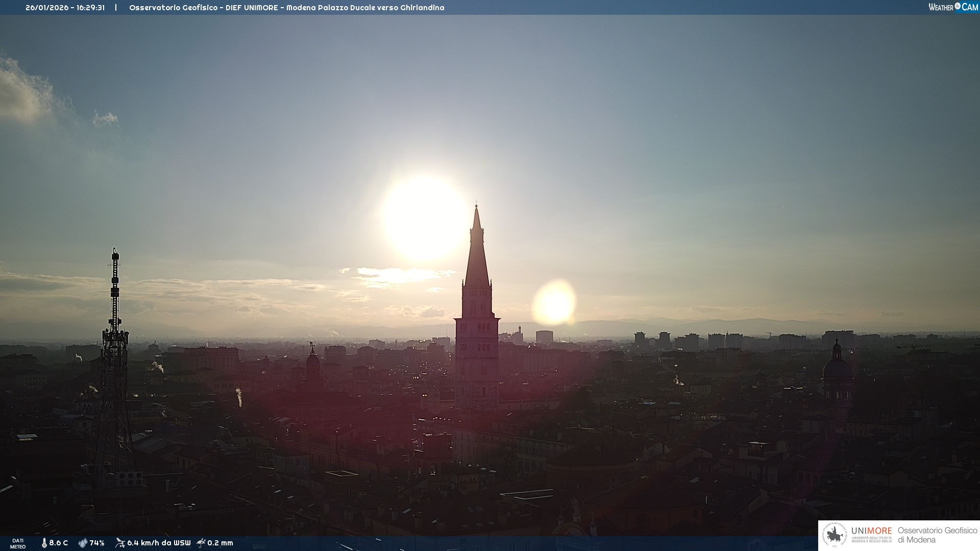Click the small lens flare orb

(x=554, y=303)
